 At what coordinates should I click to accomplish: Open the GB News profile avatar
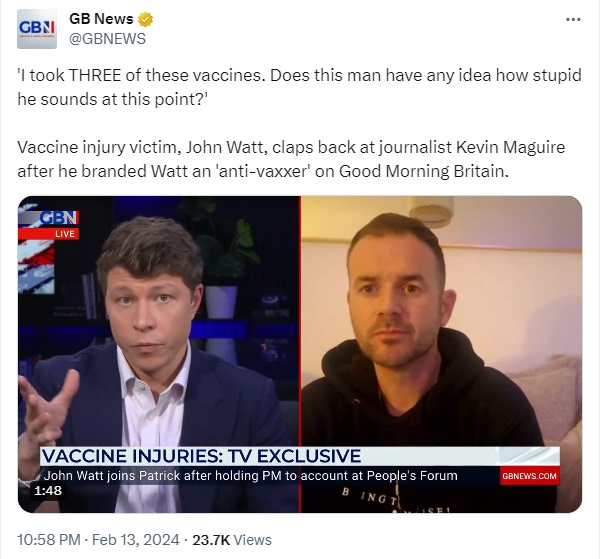pyautogui.click(x=37, y=29)
